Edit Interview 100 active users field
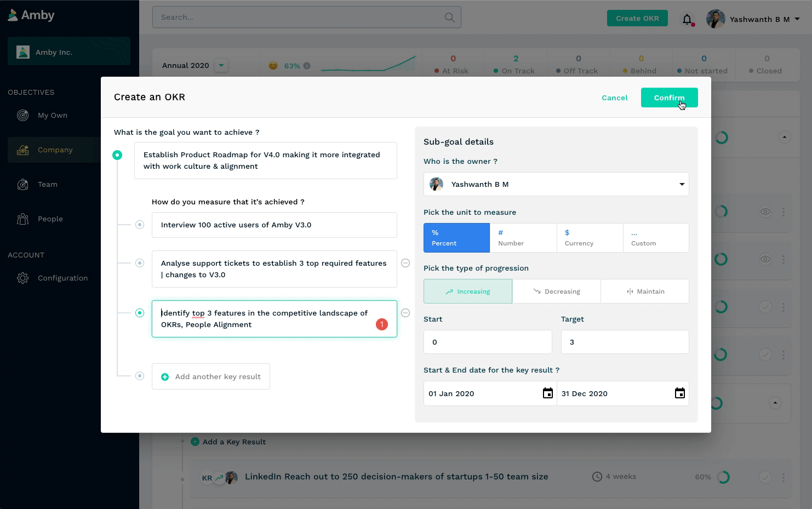Image resolution: width=812 pixels, height=509 pixels. (275, 225)
